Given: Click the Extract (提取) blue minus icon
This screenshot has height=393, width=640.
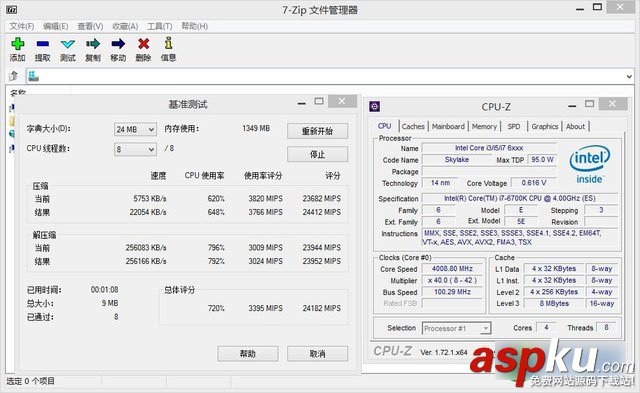Looking at the screenshot, I should click(x=42, y=44).
